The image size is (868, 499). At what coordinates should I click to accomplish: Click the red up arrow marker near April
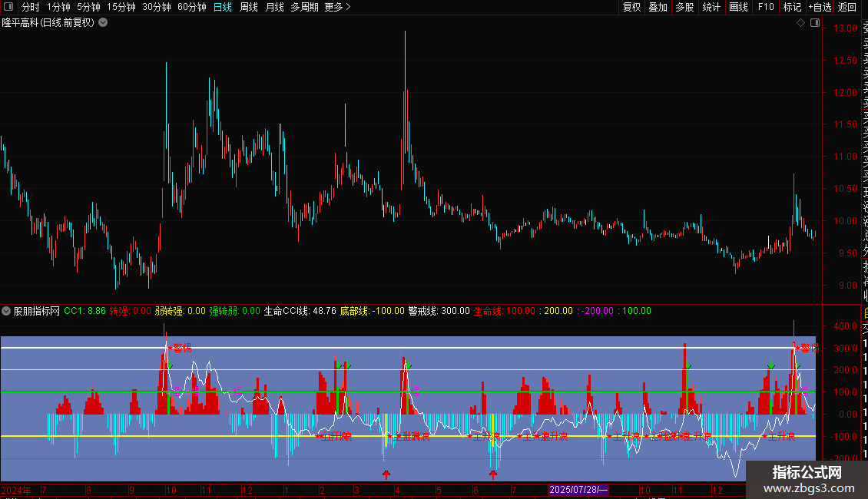point(386,474)
